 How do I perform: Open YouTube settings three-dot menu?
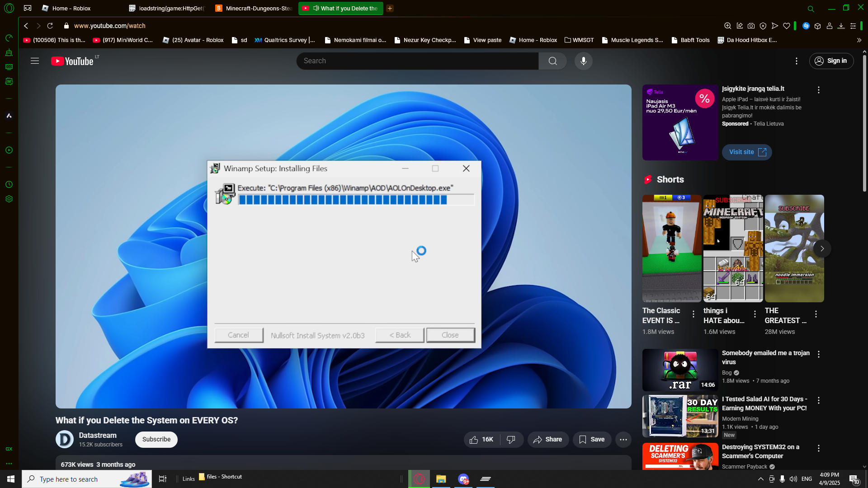point(797,61)
